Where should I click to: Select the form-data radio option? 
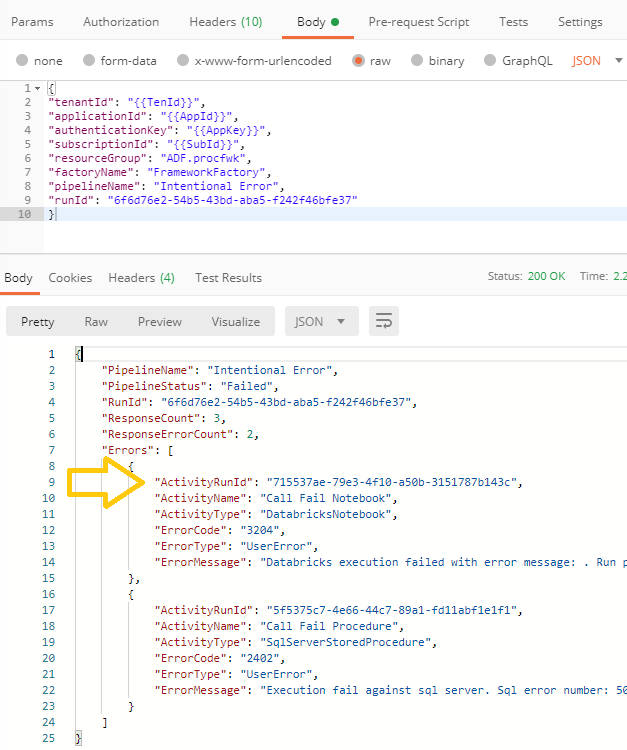click(90, 61)
